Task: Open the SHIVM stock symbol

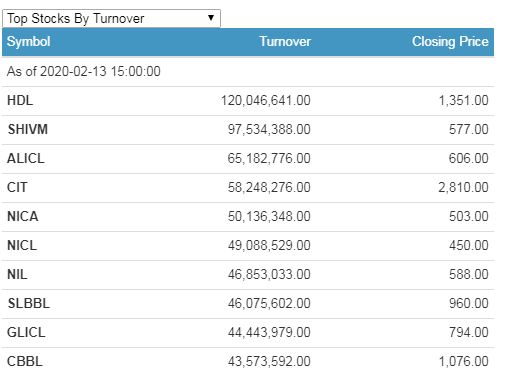Action: [28, 129]
